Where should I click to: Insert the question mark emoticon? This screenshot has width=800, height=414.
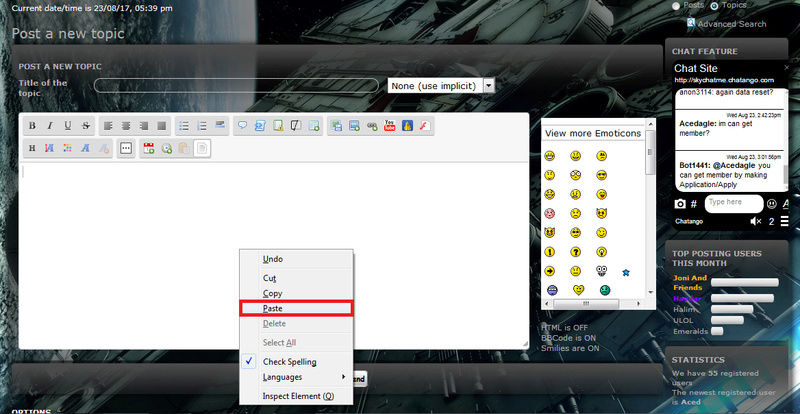point(576,252)
